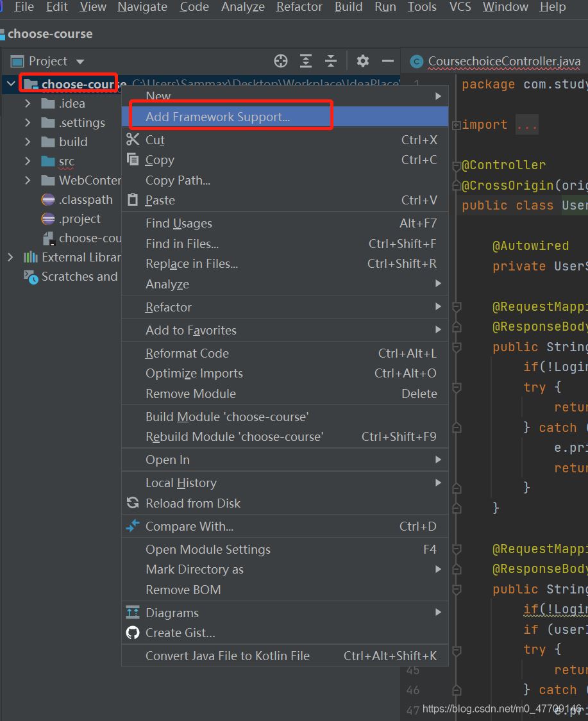588x721 pixels.
Task: Open the Mark Directory as submenu
Action: [x=194, y=569]
